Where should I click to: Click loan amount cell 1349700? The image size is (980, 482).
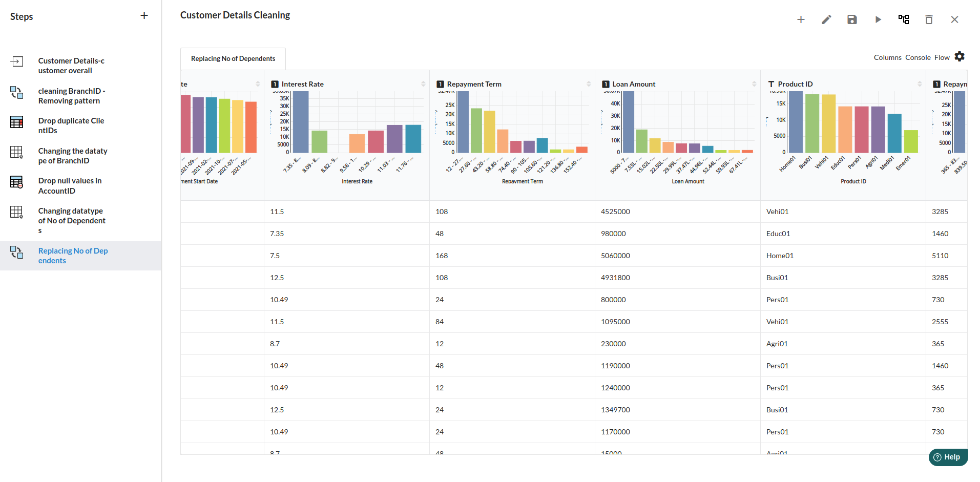coord(615,410)
